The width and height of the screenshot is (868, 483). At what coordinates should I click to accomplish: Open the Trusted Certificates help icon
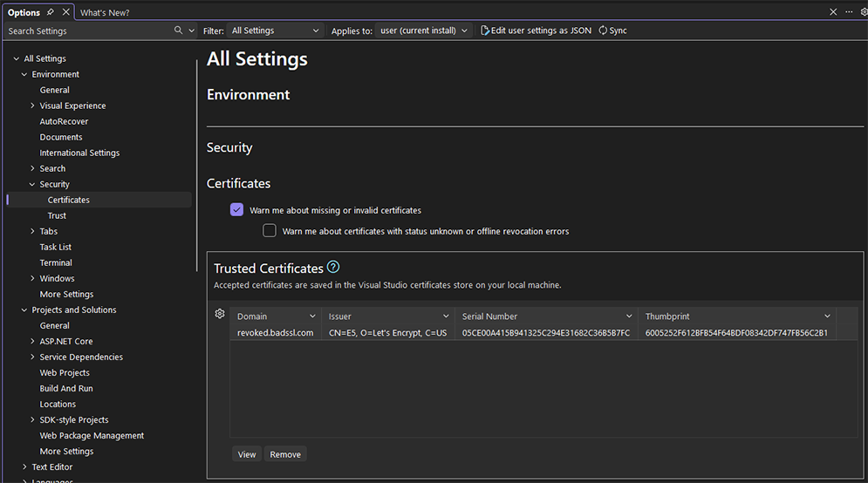333,268
